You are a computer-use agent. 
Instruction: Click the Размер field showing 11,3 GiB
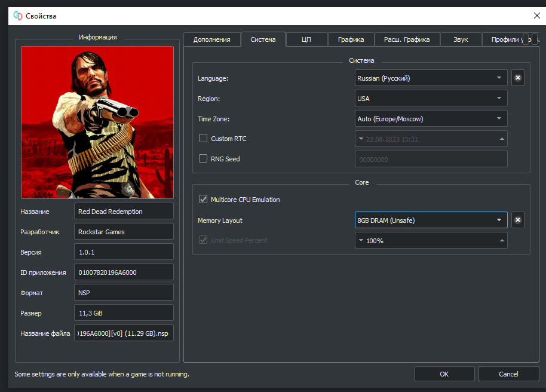tap(124, 313)
